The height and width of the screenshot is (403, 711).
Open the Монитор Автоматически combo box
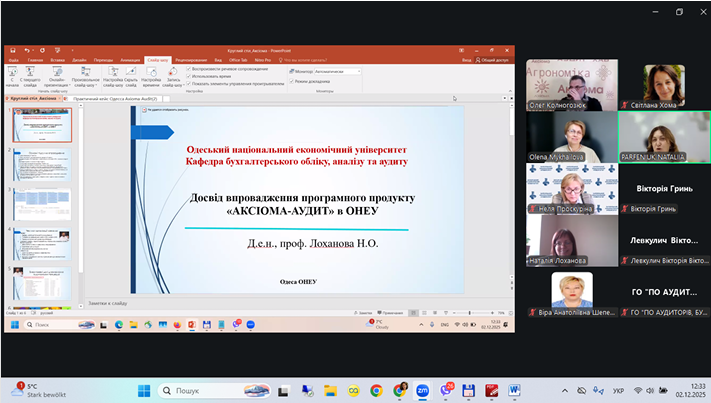coord(337,71)
